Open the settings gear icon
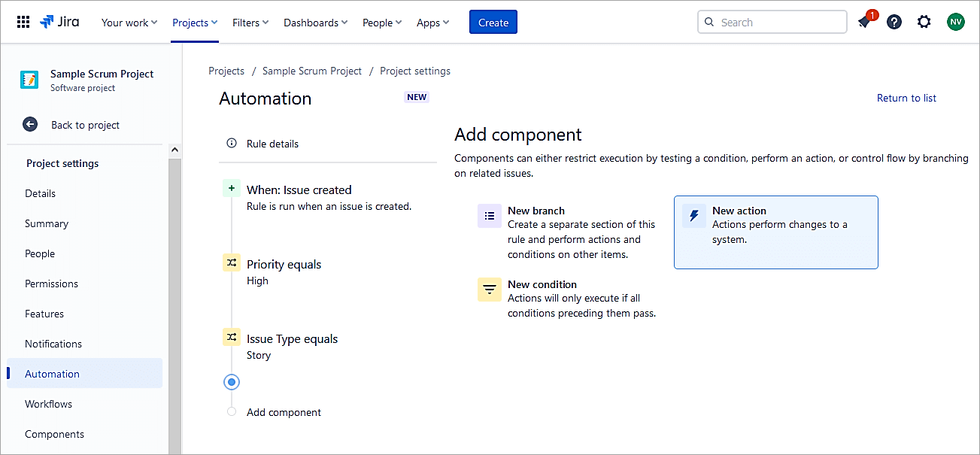The image size is (980, 455). pyautogui.click(x=924, y=23)
